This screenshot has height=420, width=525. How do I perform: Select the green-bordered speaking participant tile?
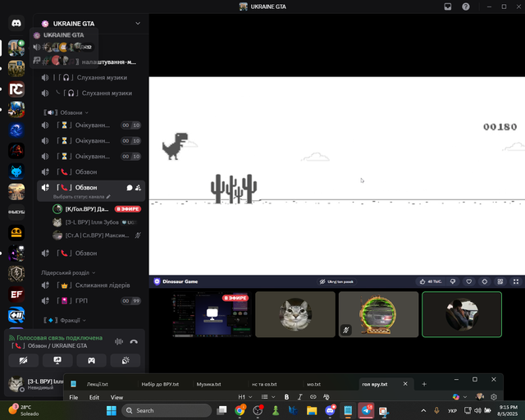[462, 314]
